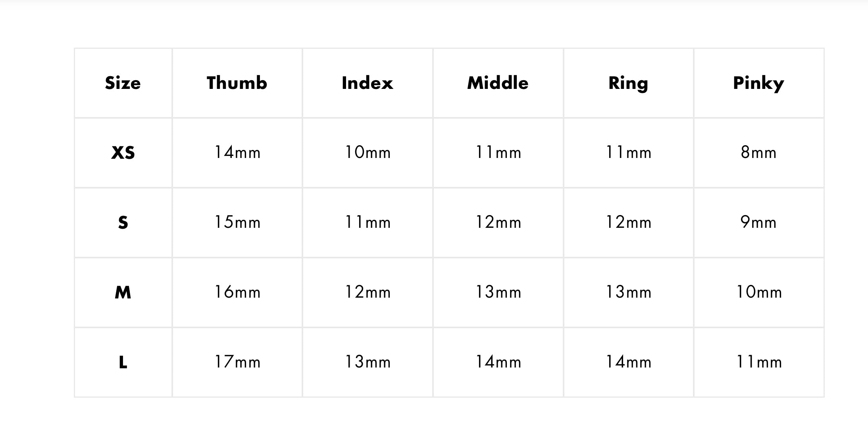This screenshot has height=431, width=868.
Task: Select the 9mm pinky measurement cell
Action: point(758,223)
